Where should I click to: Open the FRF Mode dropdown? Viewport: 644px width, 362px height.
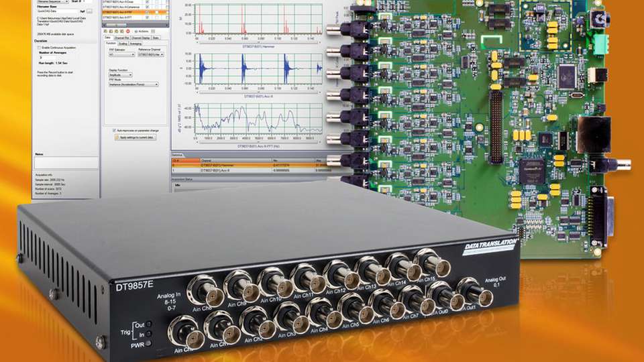click(x=133, y=84)
